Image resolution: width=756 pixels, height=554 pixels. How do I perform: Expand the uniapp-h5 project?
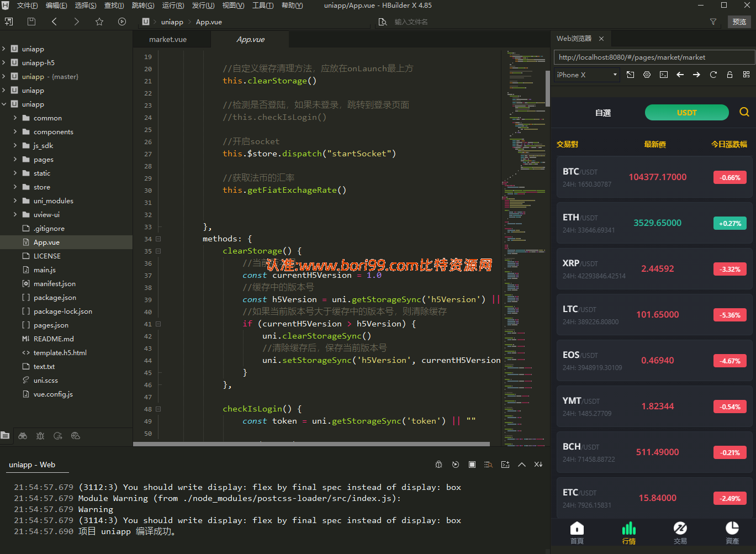click(4, 62)
